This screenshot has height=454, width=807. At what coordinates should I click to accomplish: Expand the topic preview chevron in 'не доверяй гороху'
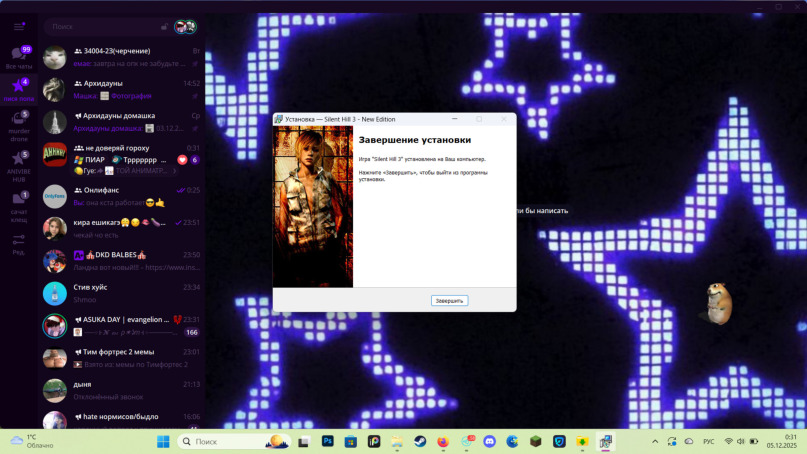point(174,170)
